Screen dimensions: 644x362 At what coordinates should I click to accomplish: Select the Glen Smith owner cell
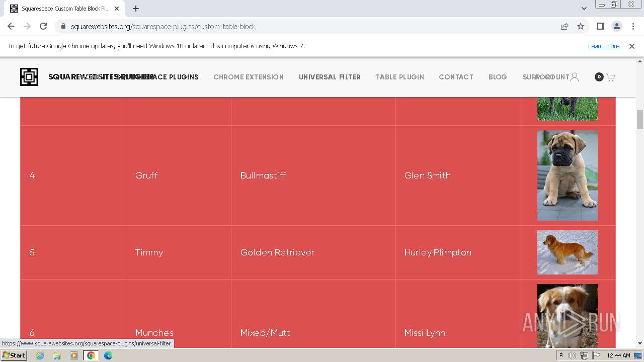457,175
